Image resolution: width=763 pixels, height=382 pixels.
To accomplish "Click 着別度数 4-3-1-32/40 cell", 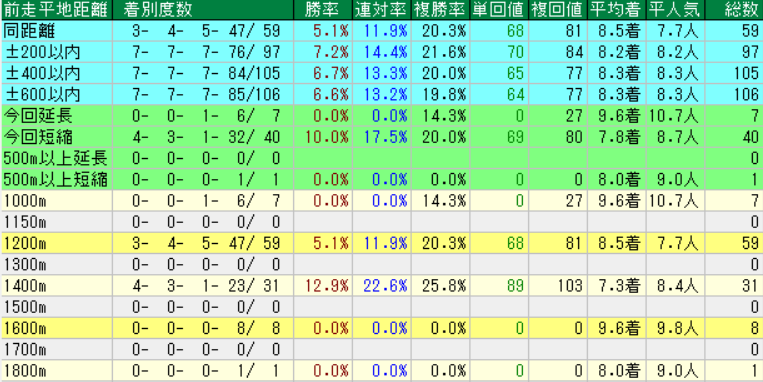I will pyautogui.click(x=206, y=137).
